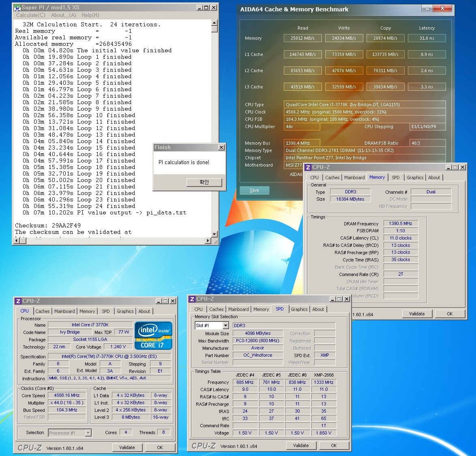Click OK in CPU-Z CPU window
The image size is (476, 456).
coord(160,447)
